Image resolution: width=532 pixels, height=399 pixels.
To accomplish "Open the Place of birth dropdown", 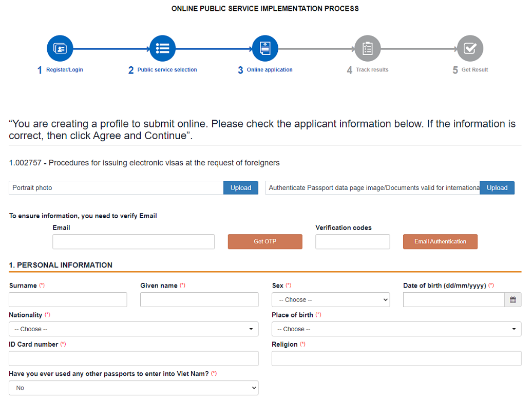I will [x=396, y=329].
